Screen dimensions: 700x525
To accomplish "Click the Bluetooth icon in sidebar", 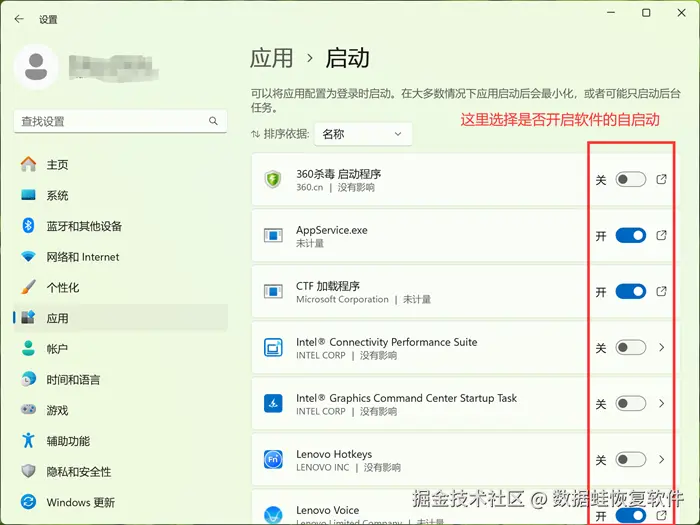I will coord(29,225).
